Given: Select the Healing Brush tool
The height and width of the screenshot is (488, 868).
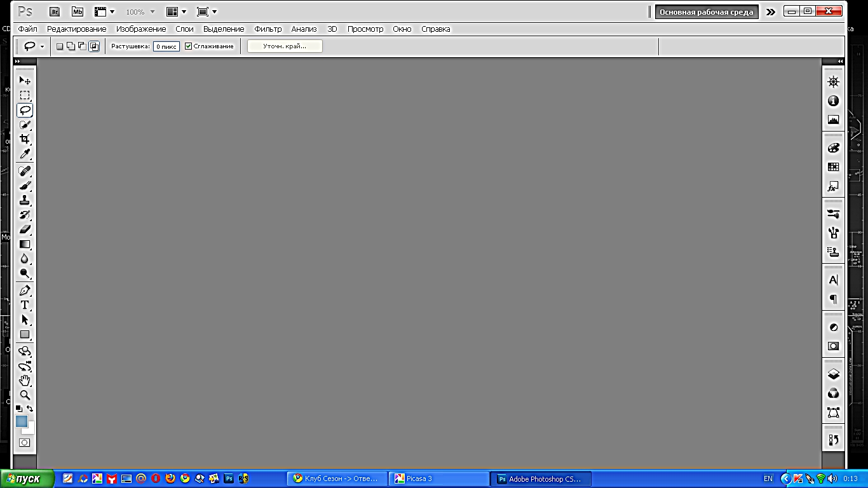Looking at the screenshot, I should point(25,171).
